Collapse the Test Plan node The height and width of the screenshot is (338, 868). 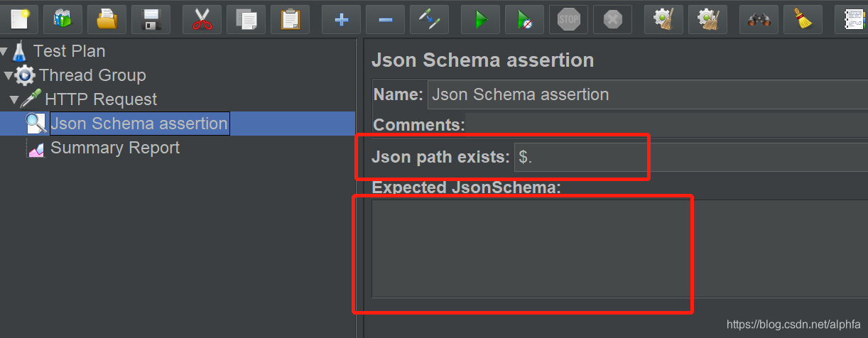[x=4, y=51]
